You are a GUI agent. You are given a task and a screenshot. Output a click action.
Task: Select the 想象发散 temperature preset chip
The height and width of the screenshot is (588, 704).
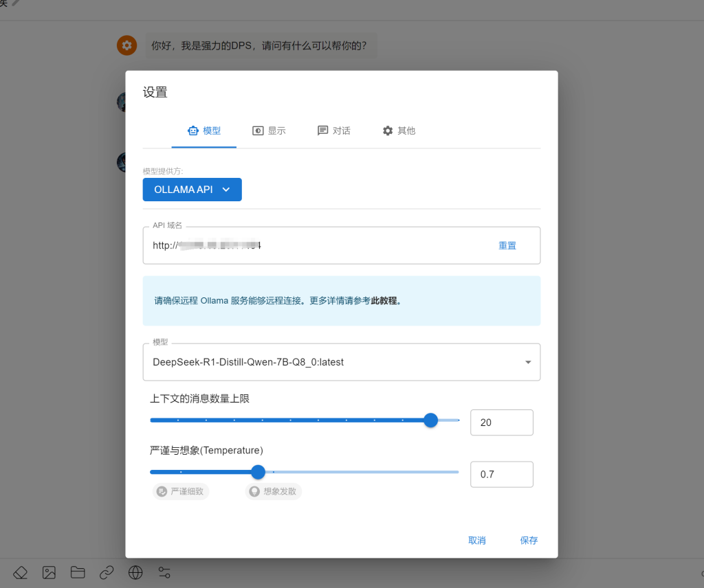click(x=274, y=491)
